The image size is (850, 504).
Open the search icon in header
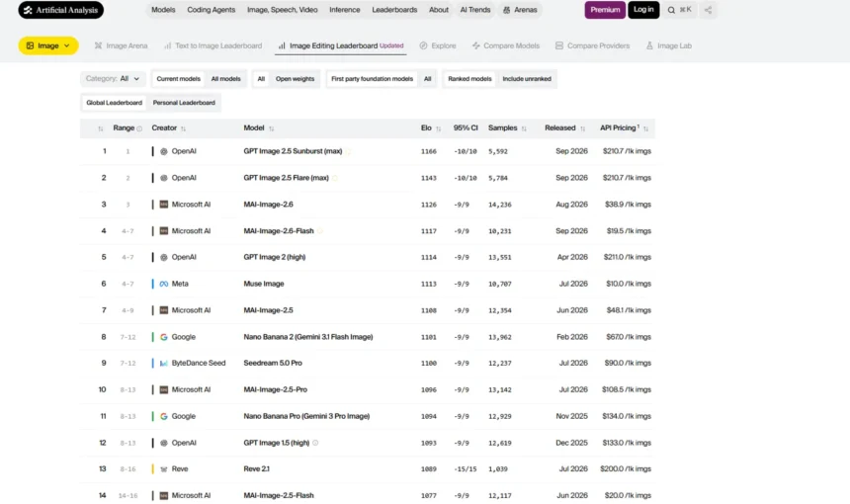pos(671,10)
